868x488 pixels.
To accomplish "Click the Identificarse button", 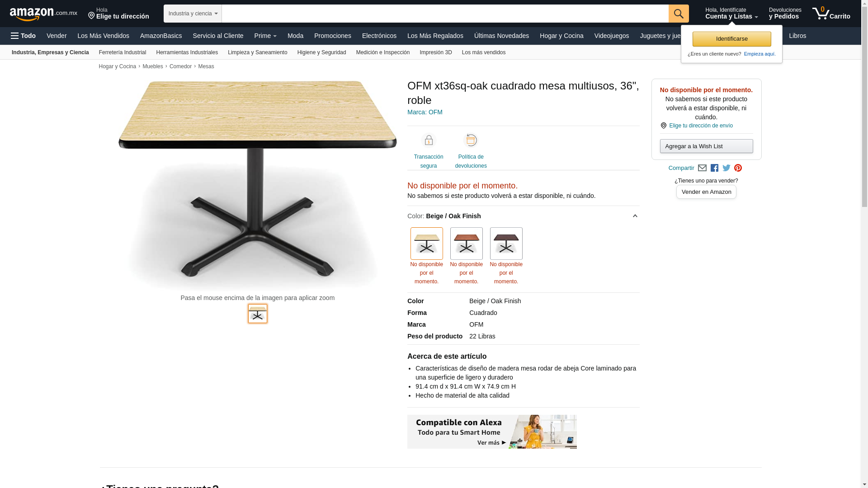I will [732, 39].
